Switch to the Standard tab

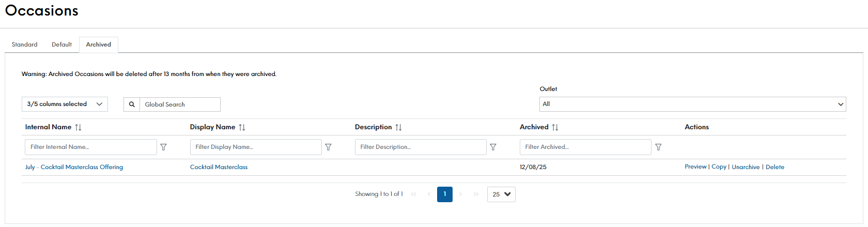coord(25,44)
